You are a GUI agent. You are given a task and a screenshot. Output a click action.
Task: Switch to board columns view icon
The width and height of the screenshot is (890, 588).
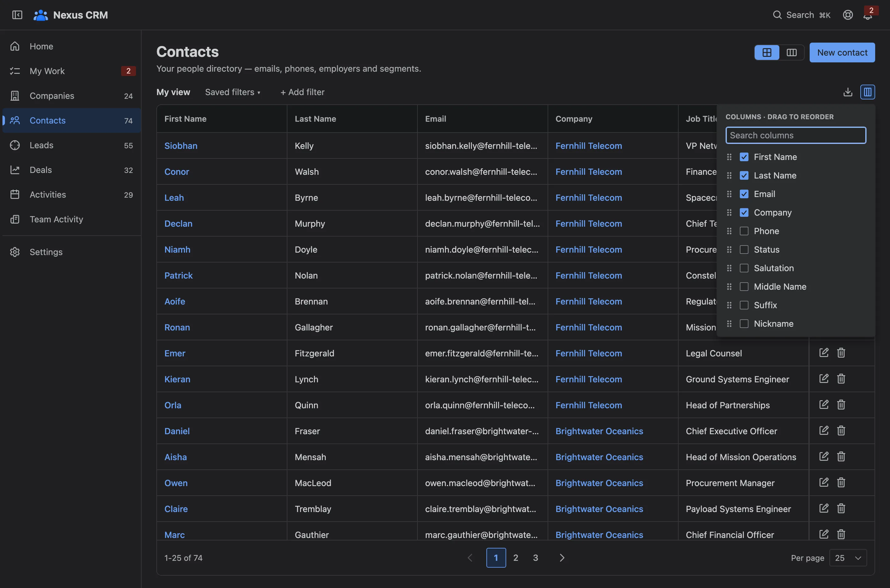click(792, 52)
